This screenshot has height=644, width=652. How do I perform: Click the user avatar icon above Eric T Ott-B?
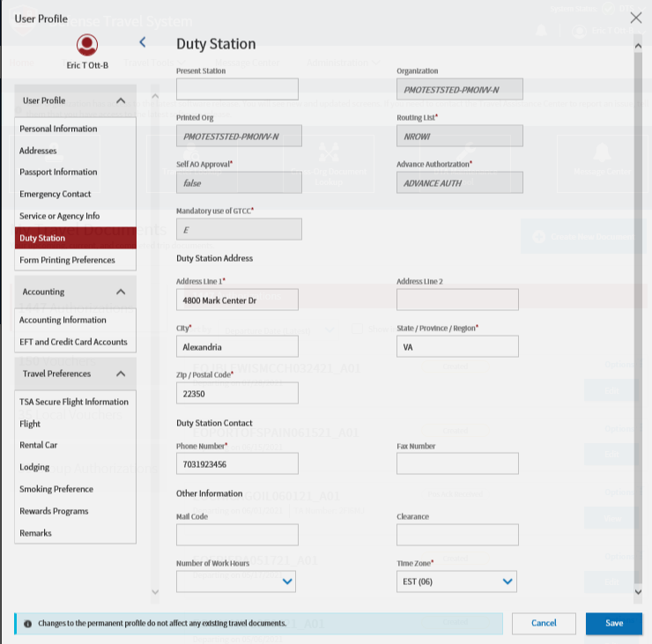(x=86, y=44)
